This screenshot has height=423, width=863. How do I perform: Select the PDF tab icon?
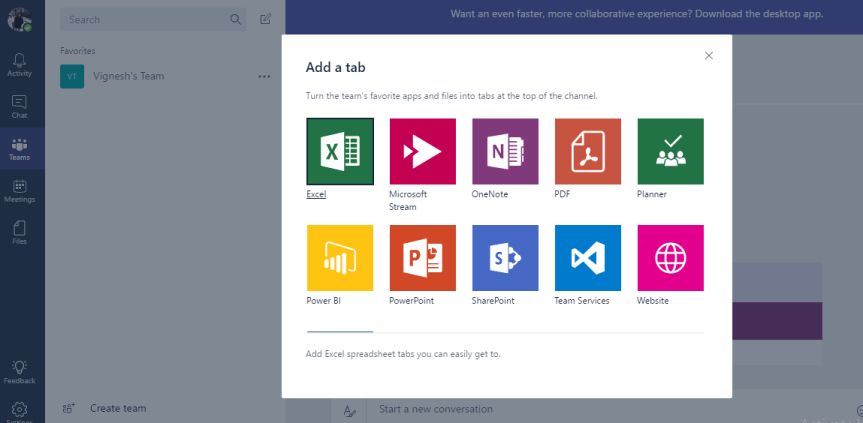(x=588, y=152)
